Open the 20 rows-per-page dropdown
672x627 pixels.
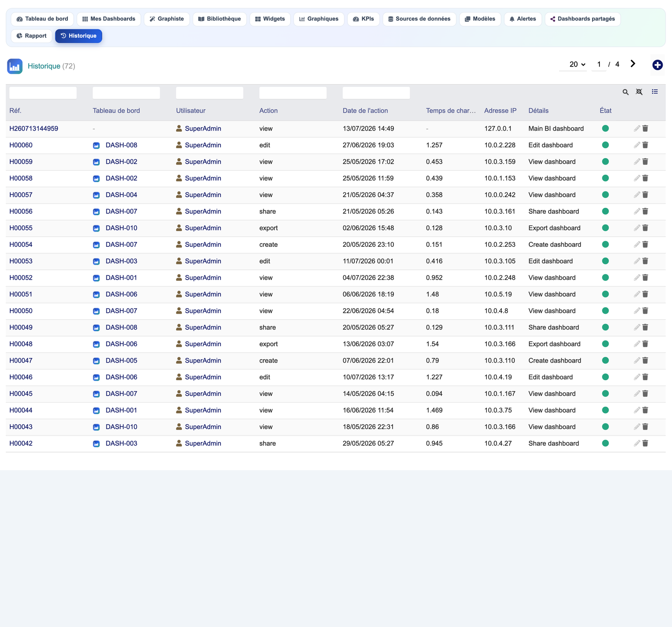(577, 64)
